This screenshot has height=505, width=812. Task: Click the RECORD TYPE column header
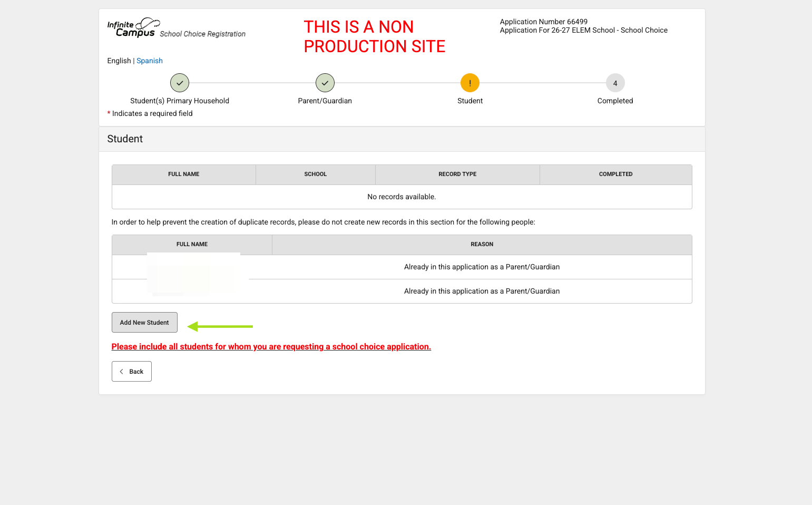pyautogui.click(x=457, y=174)
